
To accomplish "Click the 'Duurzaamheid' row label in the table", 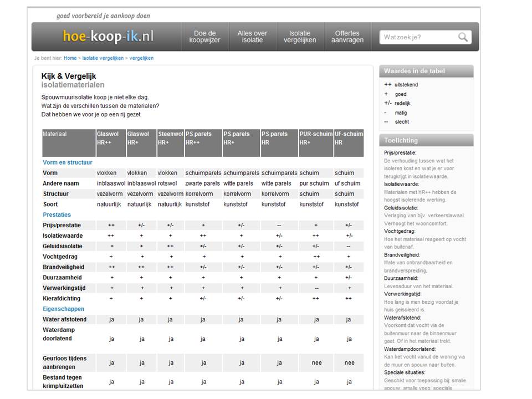I will point(62,278).
